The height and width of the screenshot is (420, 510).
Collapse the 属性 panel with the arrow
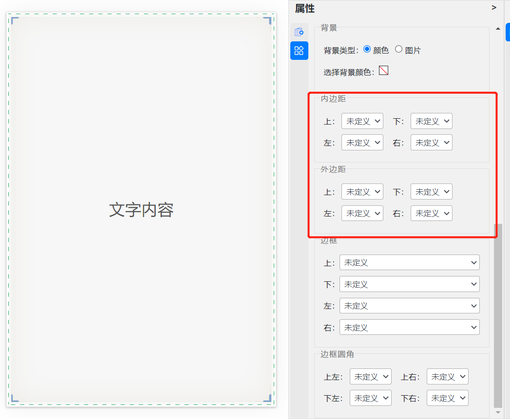pos(494,7)
